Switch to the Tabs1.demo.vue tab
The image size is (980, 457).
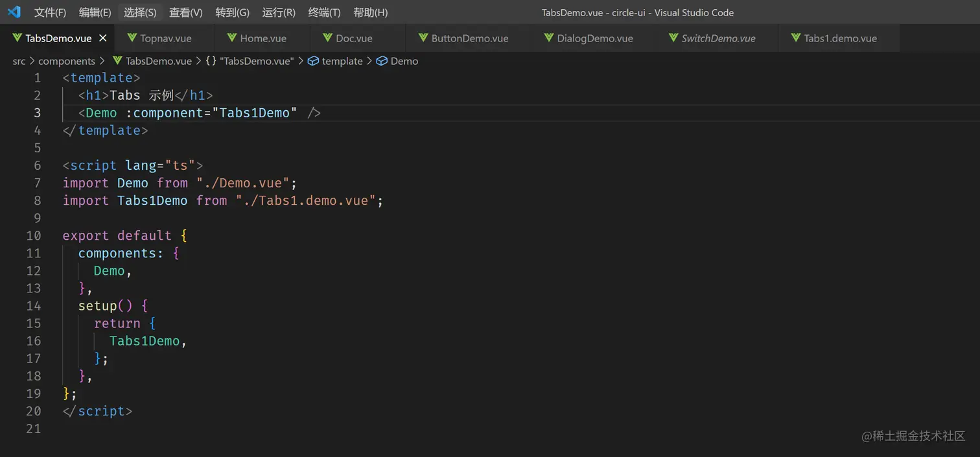840,38
